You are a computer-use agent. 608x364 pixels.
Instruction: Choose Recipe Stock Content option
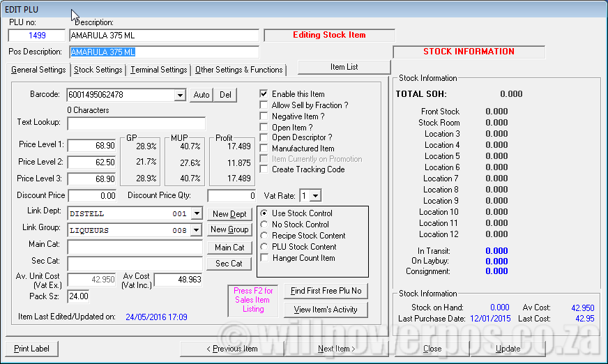click(264, 236)
